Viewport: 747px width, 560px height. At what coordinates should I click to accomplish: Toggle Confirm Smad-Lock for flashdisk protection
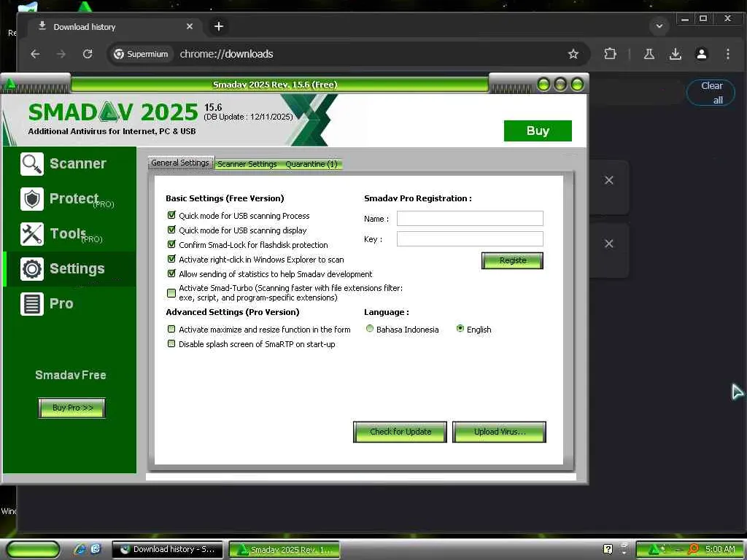pos(171,244)
